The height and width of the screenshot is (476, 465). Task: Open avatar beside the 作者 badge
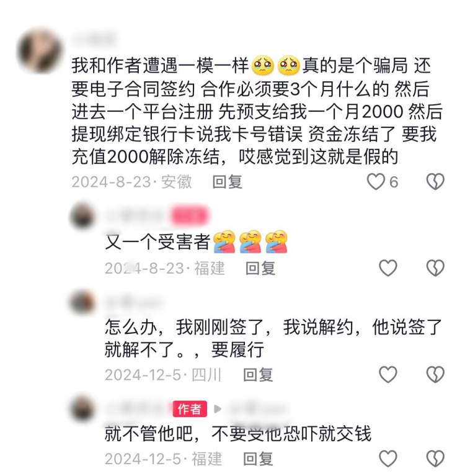point(82,408)
